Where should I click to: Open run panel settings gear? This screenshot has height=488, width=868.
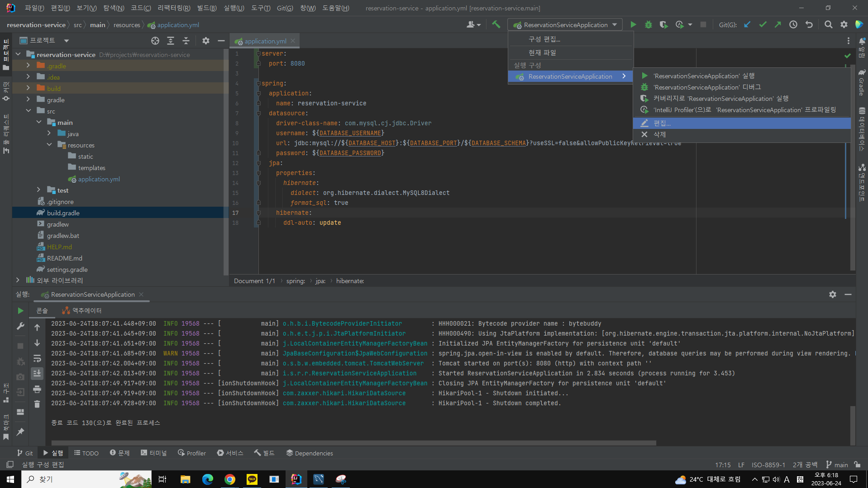pos(833,294)
